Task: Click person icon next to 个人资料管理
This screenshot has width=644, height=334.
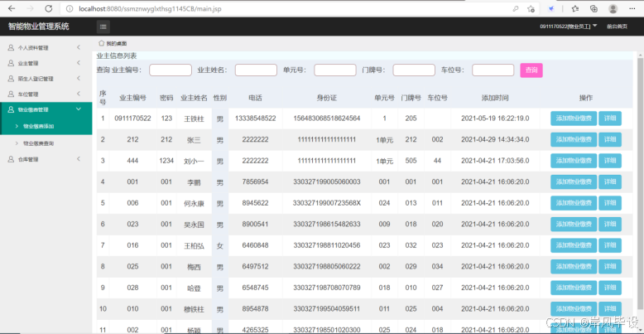Action: 11,48
